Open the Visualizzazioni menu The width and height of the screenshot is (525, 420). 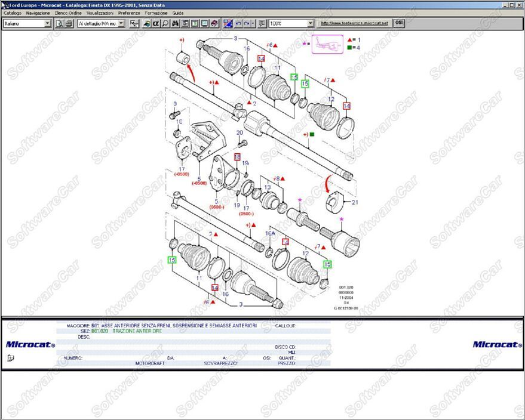100,13
